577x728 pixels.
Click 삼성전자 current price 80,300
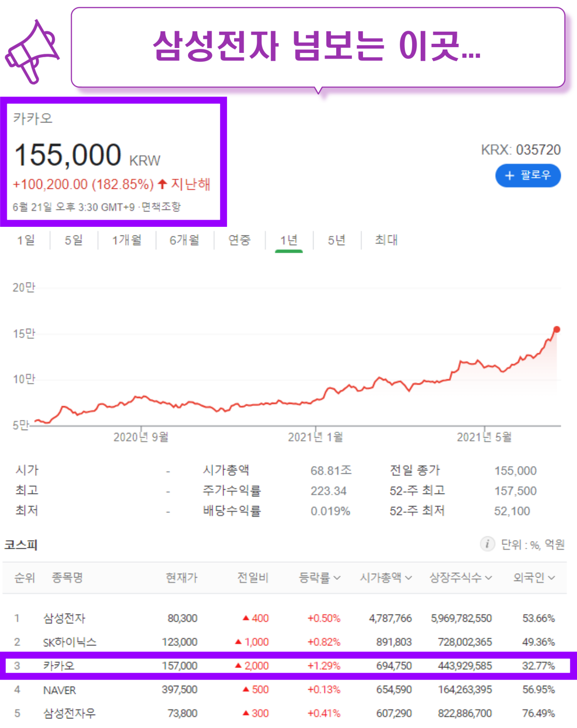pos(182,618)
